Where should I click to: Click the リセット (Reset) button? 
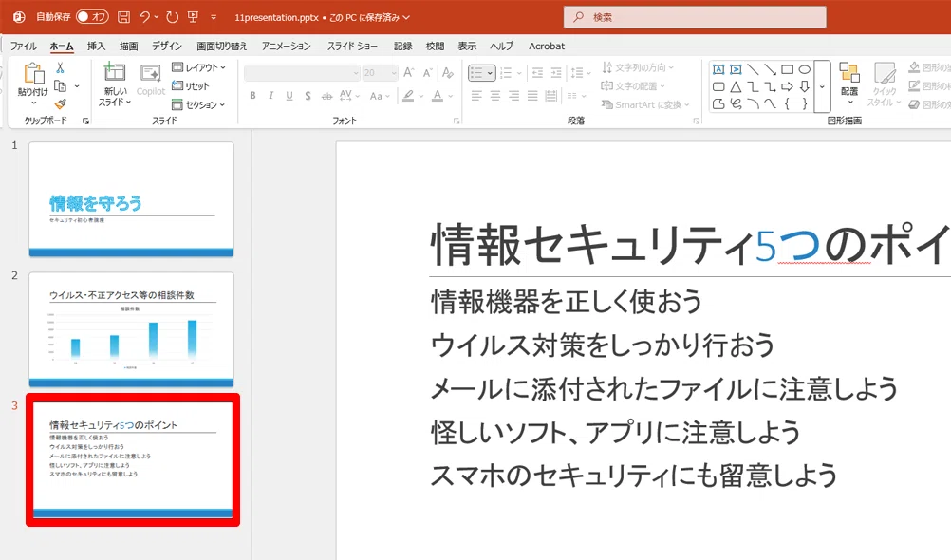(x=191, y=86)
